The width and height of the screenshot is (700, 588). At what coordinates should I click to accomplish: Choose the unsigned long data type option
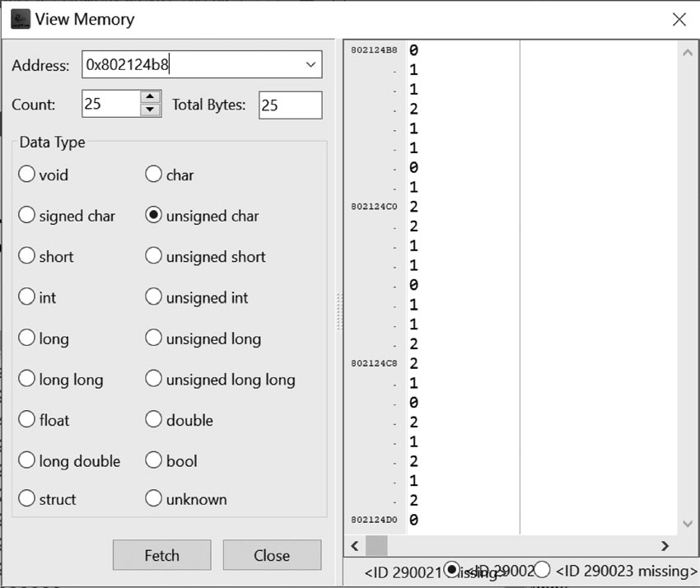coord(153,338)
